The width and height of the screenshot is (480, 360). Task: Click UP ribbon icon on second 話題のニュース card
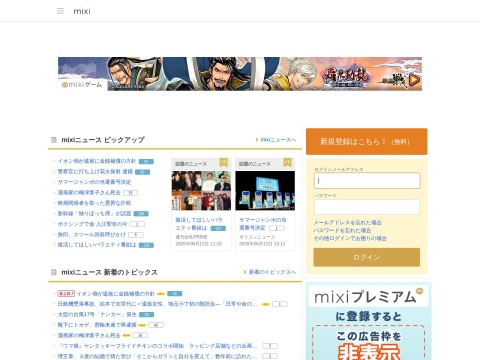287,163
